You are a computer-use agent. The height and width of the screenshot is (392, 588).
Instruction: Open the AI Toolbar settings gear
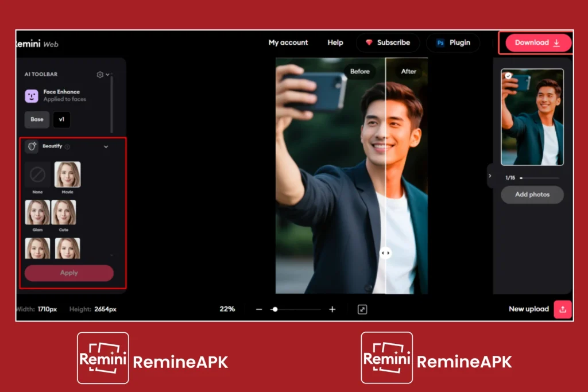tap(99, 75)
